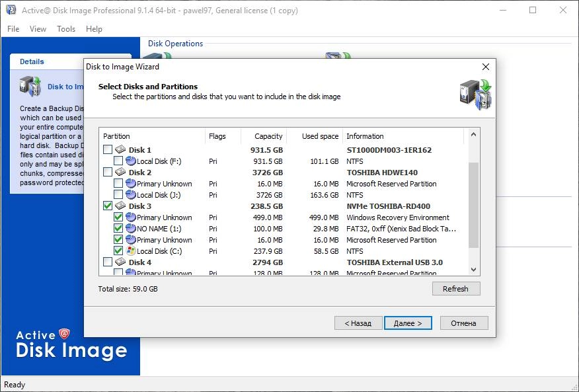Click the application icon in title bar
The width and height of the screenshot is (579, 392).
(x=11, y=10)
